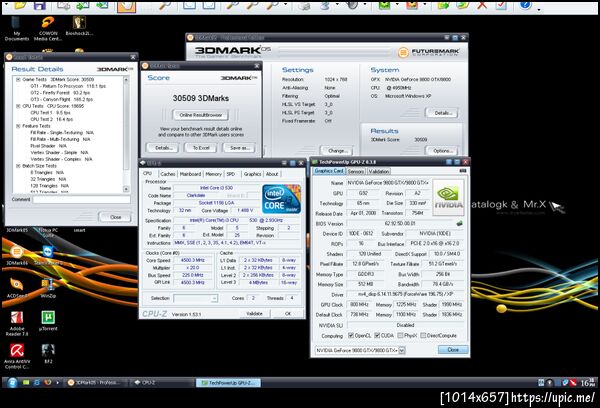The height and width of the screenshot is (408, 600).
Task: Click the Intel Core logo in CPU-Z
Action: point(282,199)
